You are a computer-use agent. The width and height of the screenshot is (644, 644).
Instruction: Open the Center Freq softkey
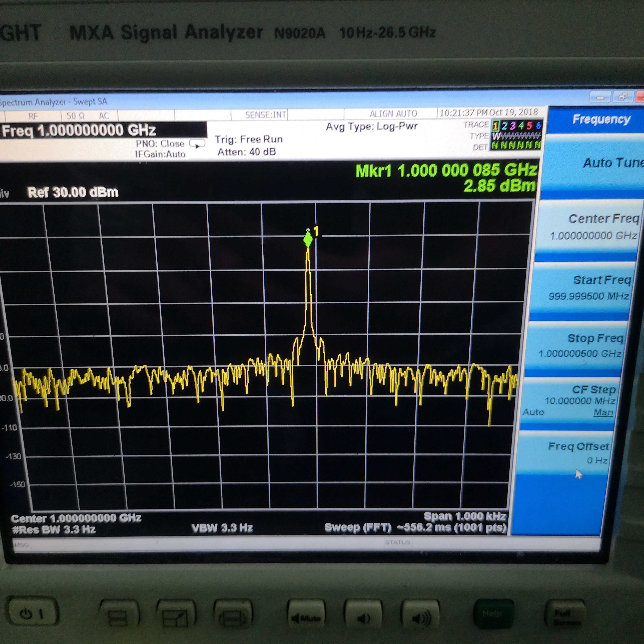point(593,227)
